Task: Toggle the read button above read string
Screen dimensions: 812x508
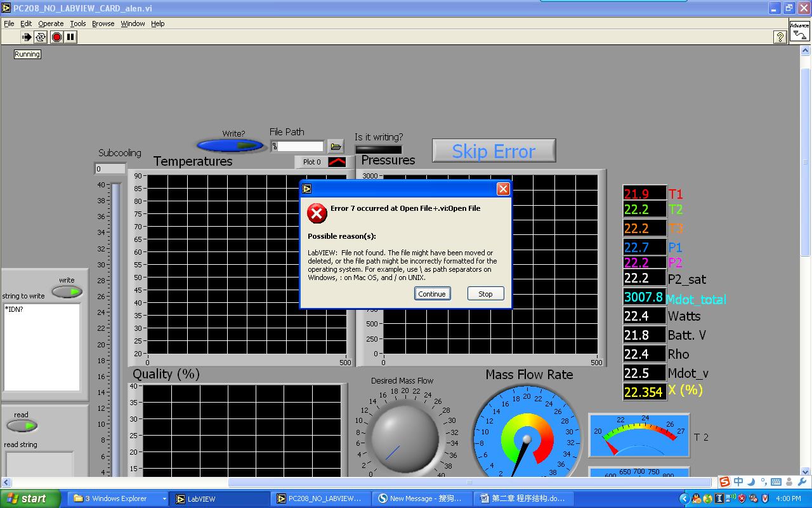Action: (x=22, y=426)
